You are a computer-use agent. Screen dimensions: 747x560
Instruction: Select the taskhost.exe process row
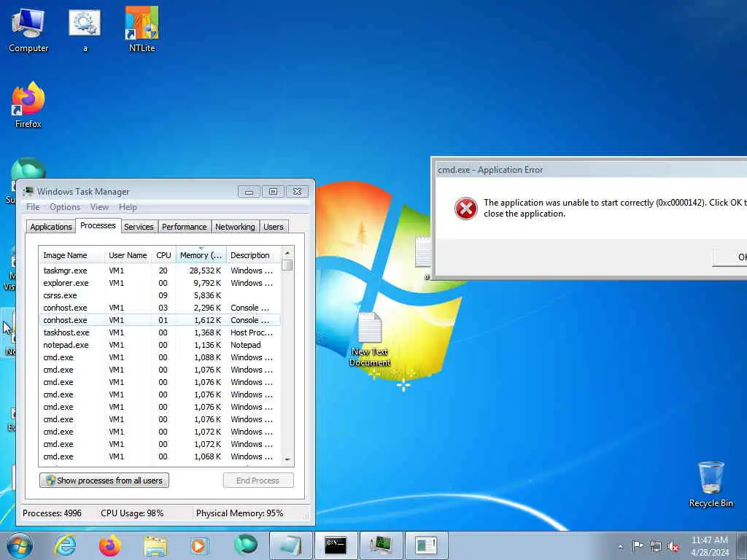pos(160,332)
